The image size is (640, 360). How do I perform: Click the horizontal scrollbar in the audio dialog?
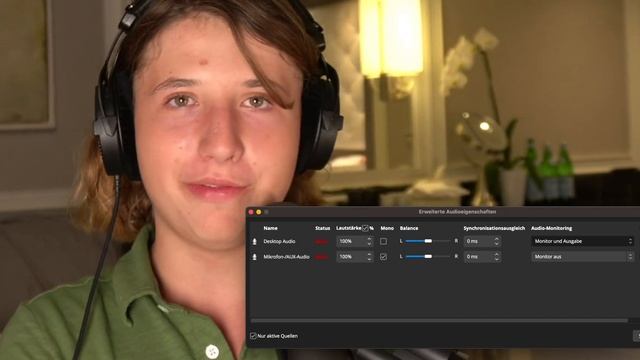pos(439,321)
